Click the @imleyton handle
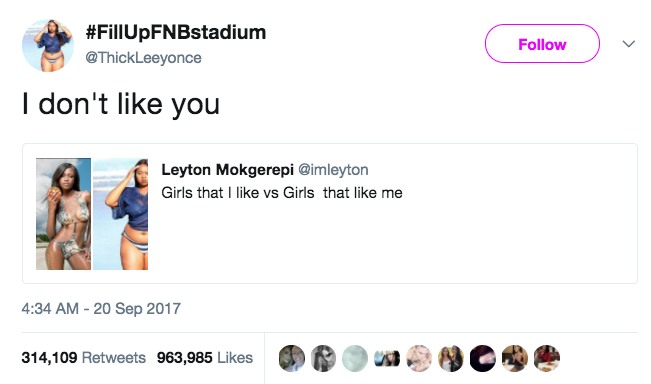Viewport: 651px width, 384px height. (333, 169)
